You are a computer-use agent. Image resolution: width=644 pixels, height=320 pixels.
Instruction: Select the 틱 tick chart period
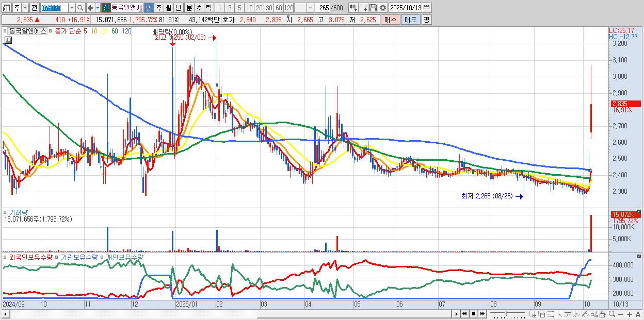point(208,8)
